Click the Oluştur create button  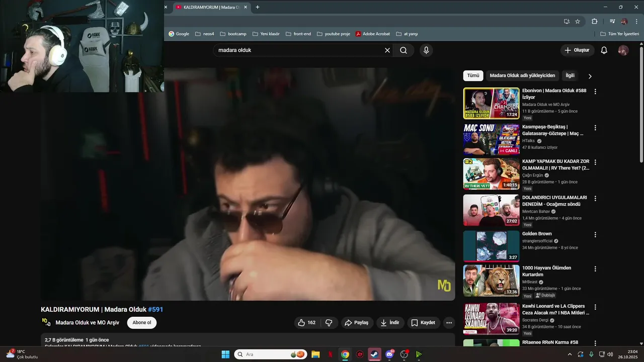[x=577, y=50]
